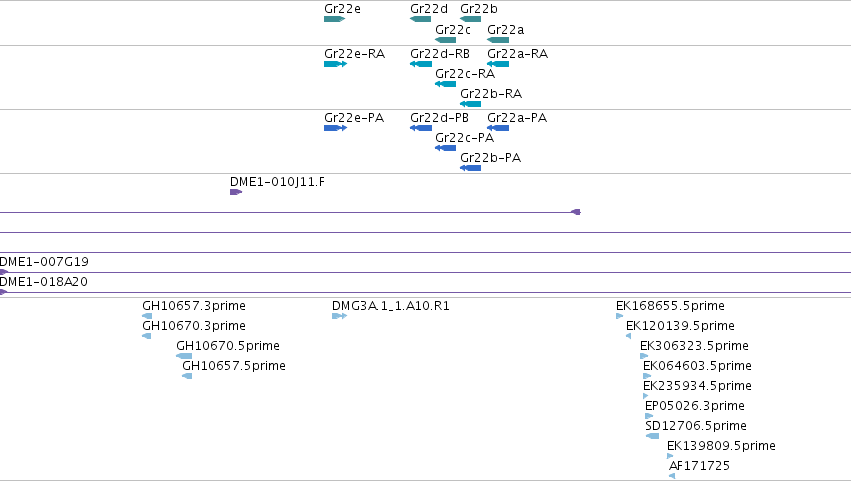Select the AF171725 sequence label
Viewport: 851px width, 481px height.
coord(699,466)
